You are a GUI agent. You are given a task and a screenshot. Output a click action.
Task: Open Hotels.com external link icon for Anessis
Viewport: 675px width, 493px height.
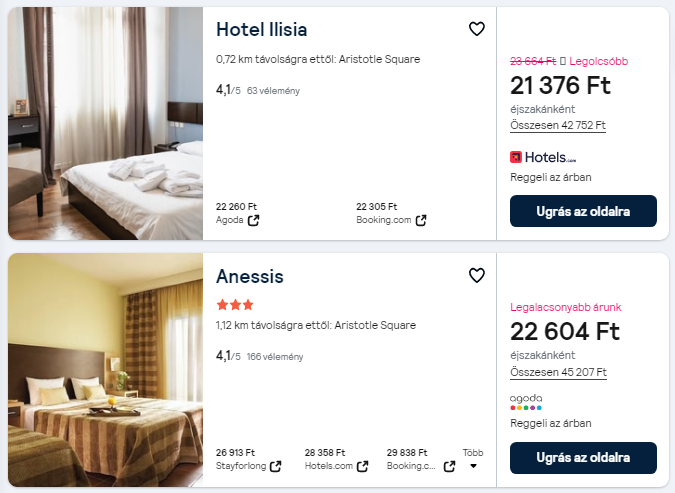coord(363,466)
